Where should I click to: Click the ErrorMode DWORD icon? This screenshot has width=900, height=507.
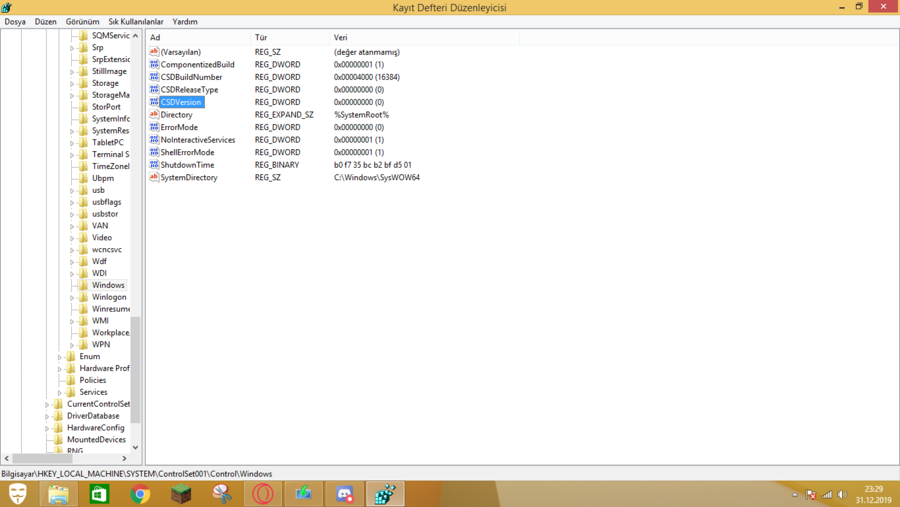(154, 127)
